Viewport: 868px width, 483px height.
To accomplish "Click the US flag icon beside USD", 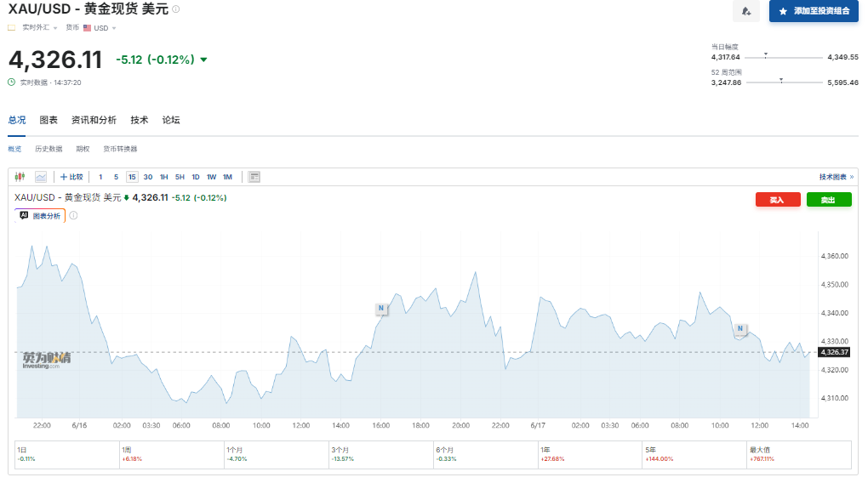I will pos(87,28).
